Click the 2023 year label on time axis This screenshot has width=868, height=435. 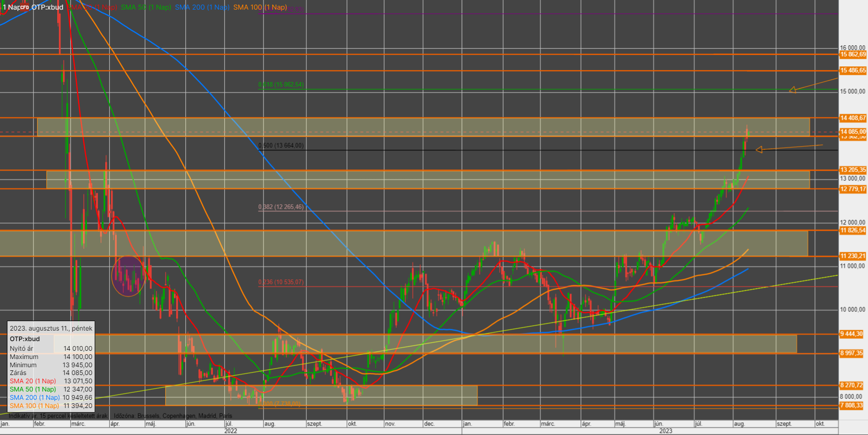click(x=665, y=431)
